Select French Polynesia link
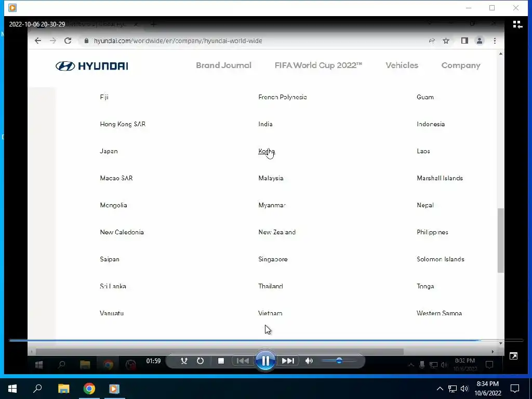Image resolution: width=532 pixels, height=399 pixels. point(283,97)
